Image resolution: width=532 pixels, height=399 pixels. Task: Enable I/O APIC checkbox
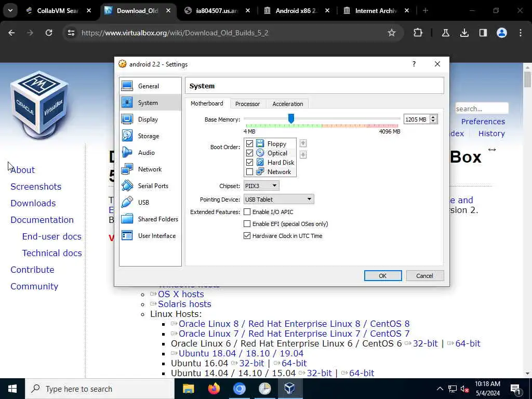tap(247, 212)
